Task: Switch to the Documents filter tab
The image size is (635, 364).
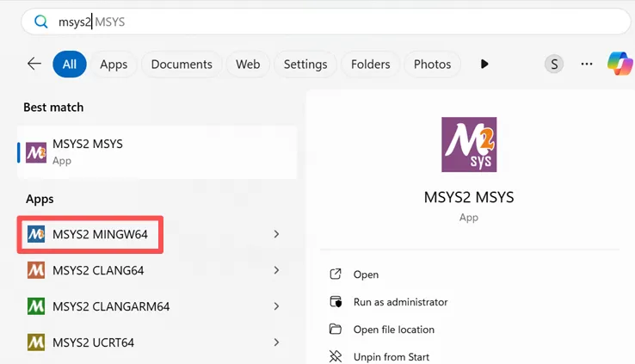Action: click(x=182, y=64)
